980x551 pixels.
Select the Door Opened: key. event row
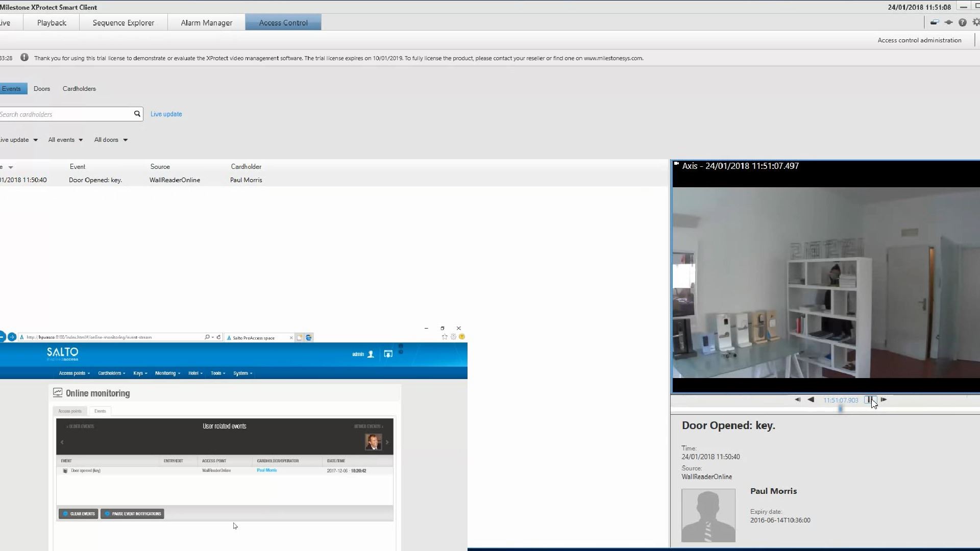334,180
